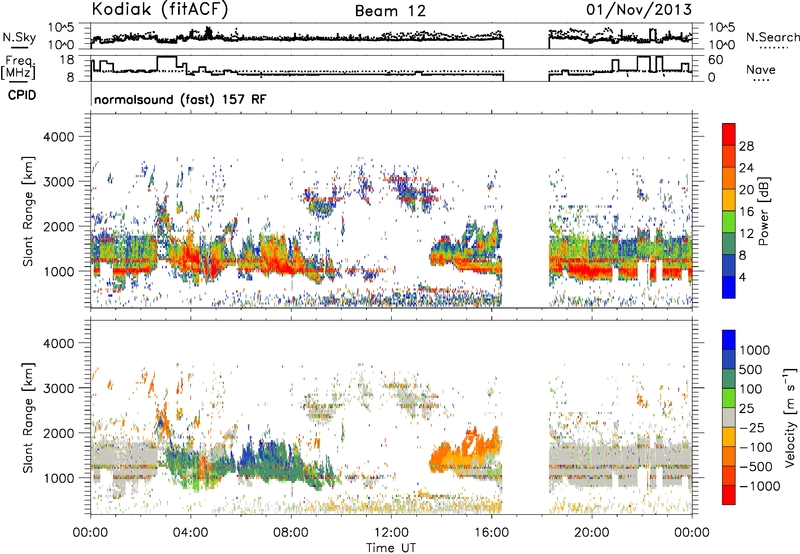
Task: Click the "28" power colorbar label
Action: click(746, 146)
